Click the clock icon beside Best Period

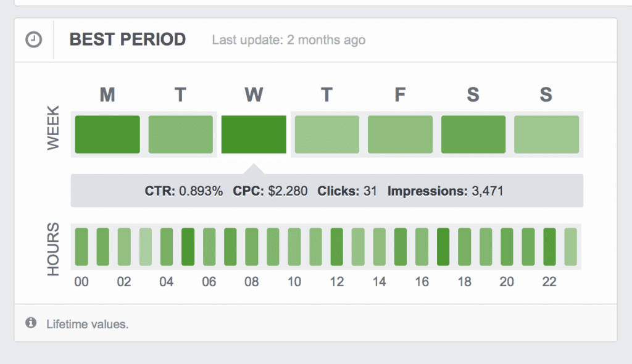pyautogui.click(x=34, y=39)
